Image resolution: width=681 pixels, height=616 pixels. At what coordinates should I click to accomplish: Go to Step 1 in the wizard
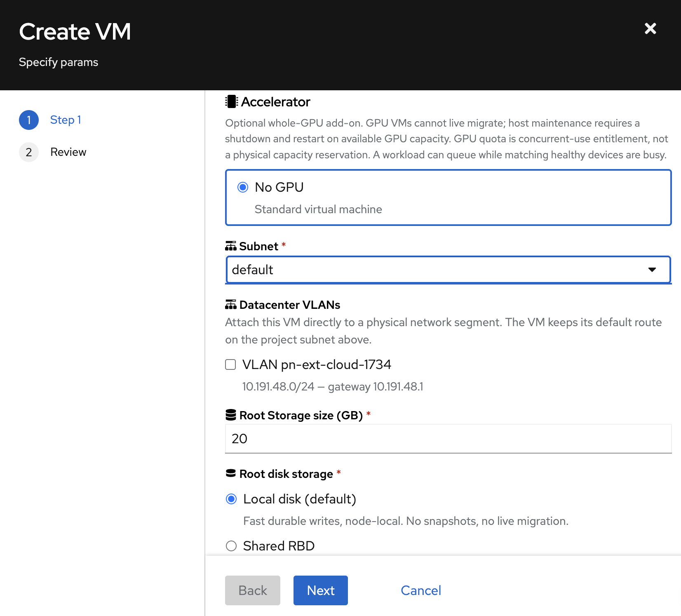[x=66, y=120]
